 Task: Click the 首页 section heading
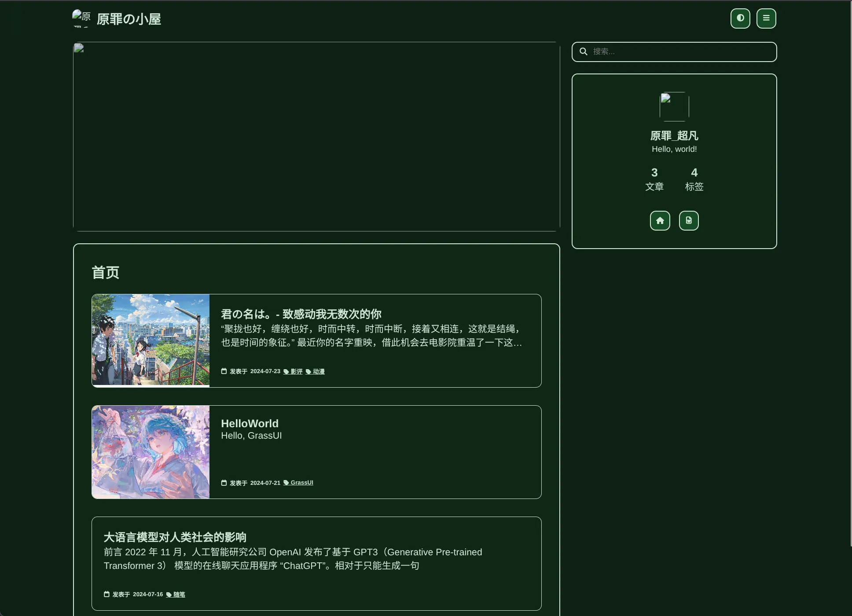click(x=106, y=272)
